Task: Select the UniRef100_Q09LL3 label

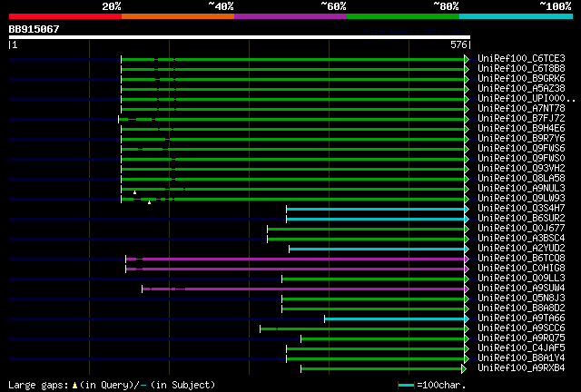Action: [x=521, y=279]
